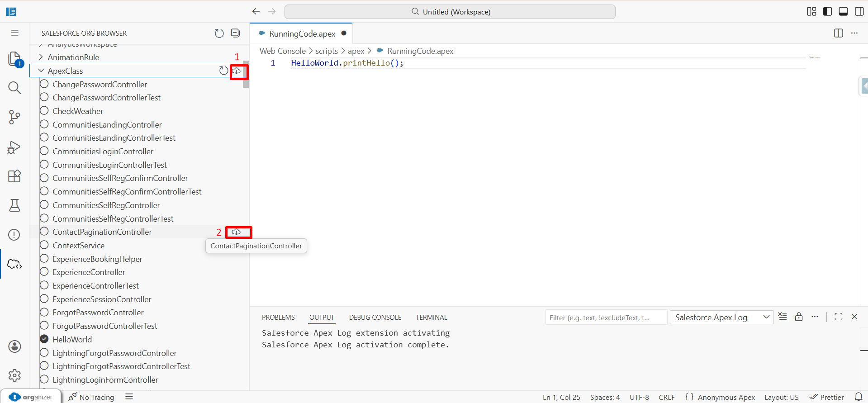Toggle the hamburger application menu

click(14, 33)
